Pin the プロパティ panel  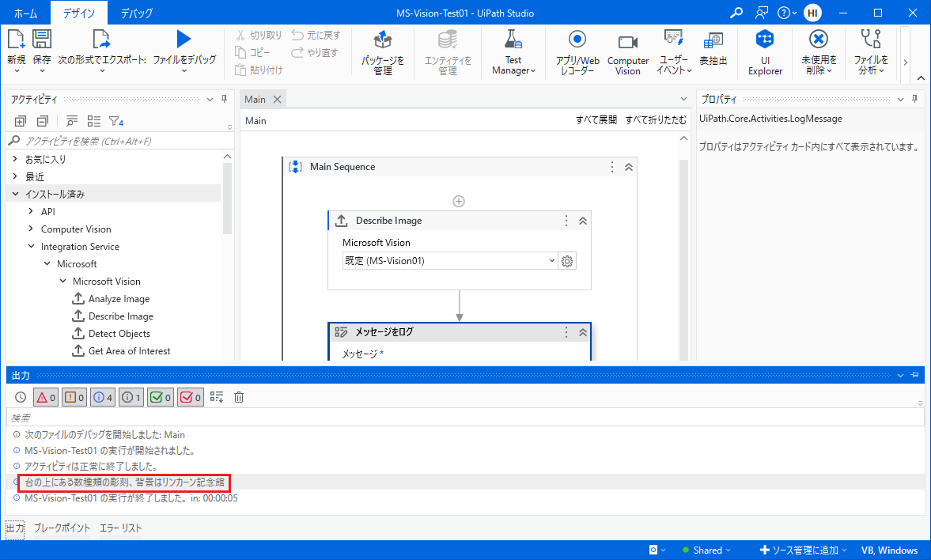(x=915, y=99)
